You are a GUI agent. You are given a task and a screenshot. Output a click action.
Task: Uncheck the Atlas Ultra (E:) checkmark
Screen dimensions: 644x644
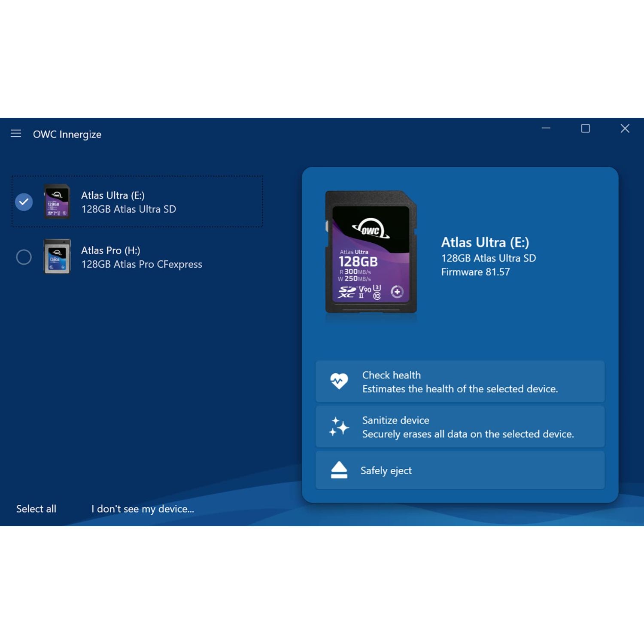[24, 202]
